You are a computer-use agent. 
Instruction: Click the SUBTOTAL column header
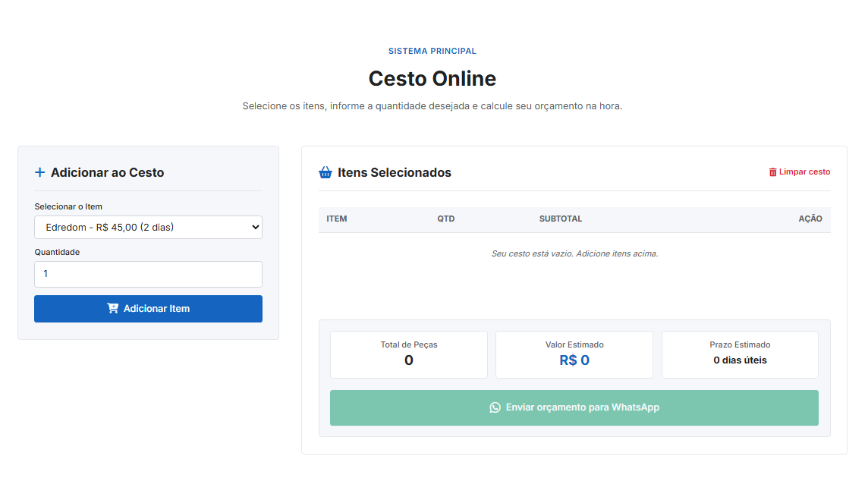(560, 219)
